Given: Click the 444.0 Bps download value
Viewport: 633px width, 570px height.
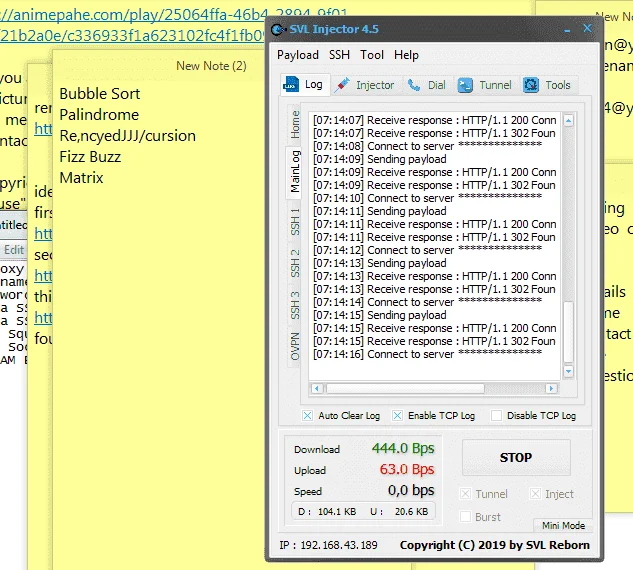Looking at the screenshot, I should 403,448.
